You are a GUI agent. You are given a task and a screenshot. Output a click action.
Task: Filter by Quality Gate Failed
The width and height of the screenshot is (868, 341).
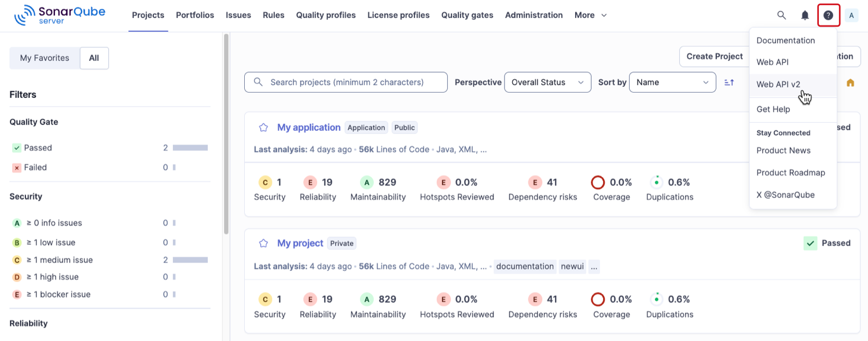coord(110,167)
